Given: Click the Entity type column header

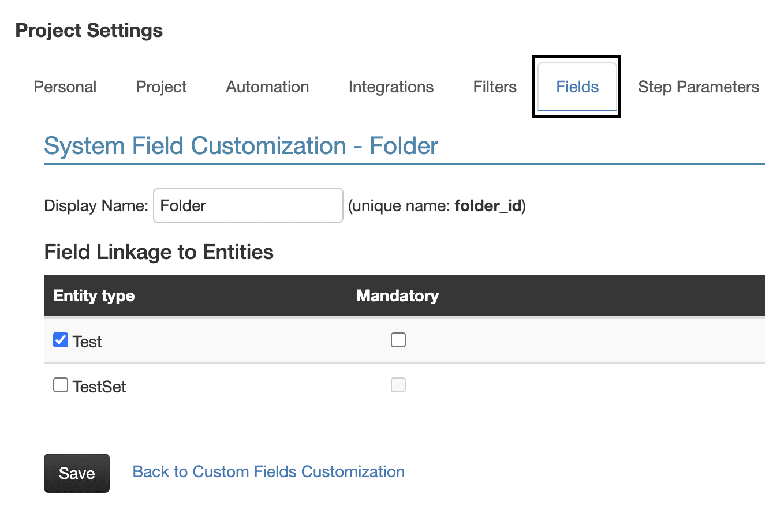Looking at the screenshot, I should [x=94, y=295].
